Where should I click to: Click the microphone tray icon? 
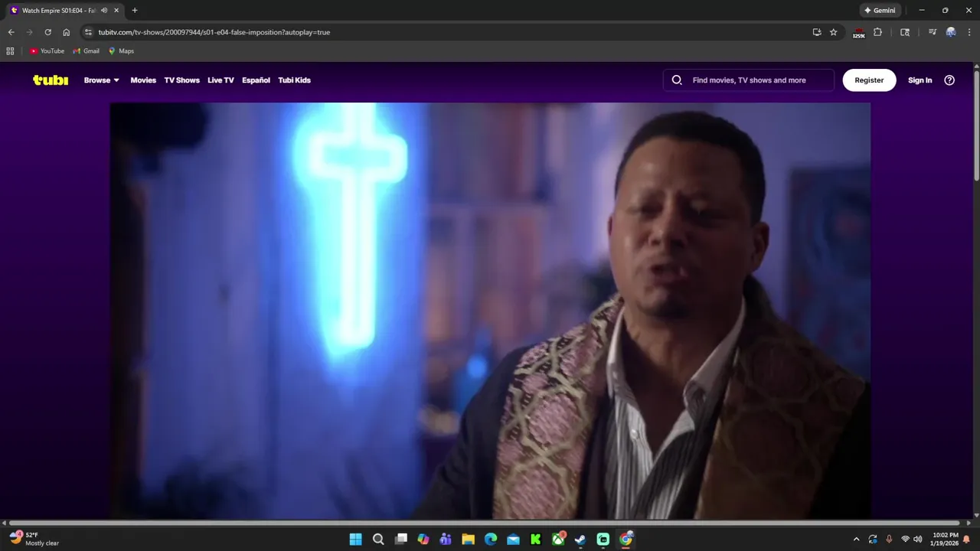tap(889, 540)
